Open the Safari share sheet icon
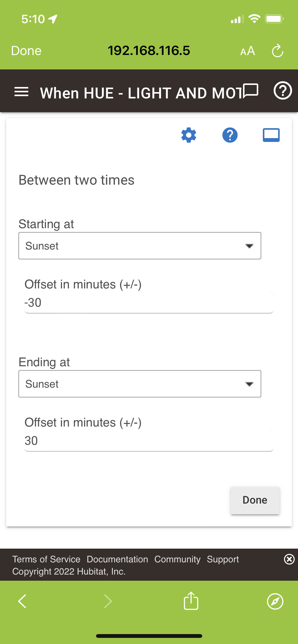This screenshot has width=298, height=644. (191, 601)
